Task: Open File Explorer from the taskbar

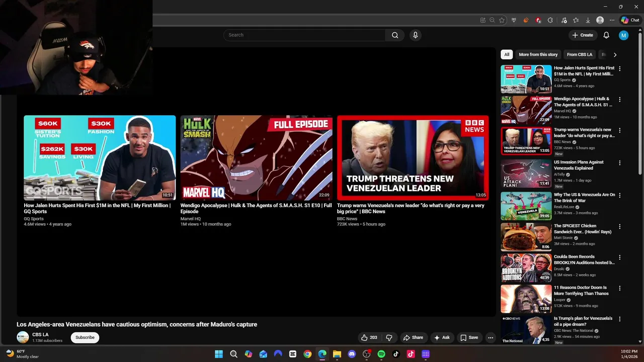Action: (337, 354)
